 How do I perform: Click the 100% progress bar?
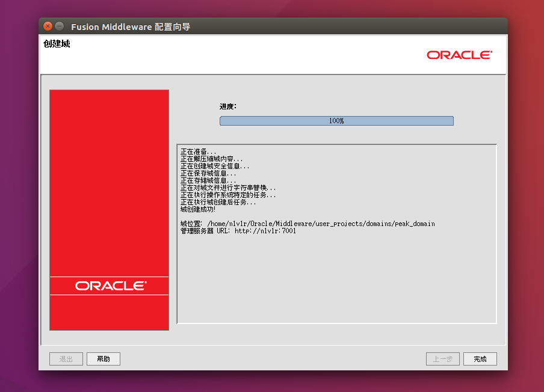point(336,120)
